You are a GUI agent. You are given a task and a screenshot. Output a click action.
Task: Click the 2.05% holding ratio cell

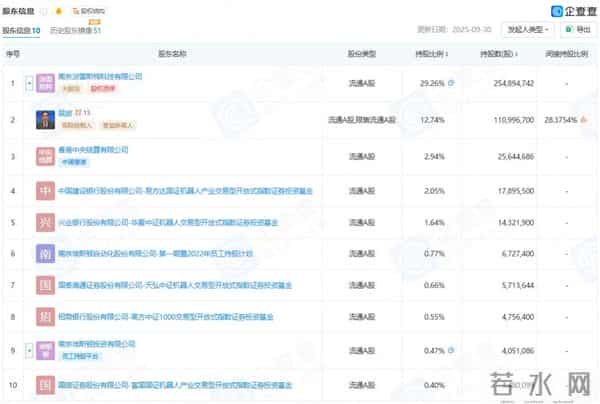(x=434, y=191)
